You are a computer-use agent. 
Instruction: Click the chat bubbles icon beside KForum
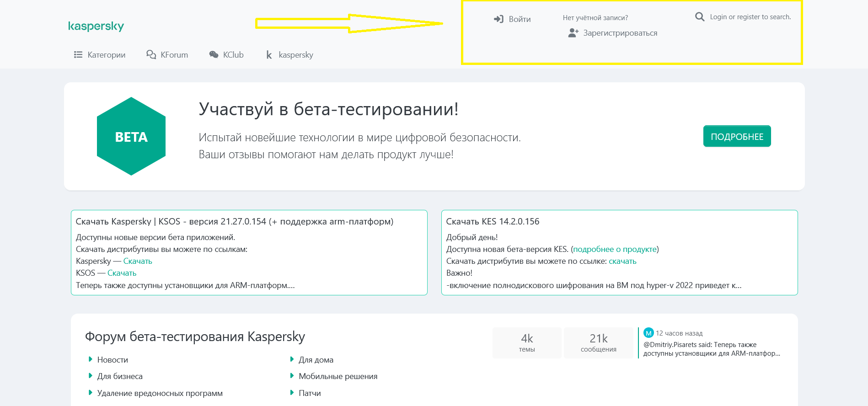[x=151, y=55]
